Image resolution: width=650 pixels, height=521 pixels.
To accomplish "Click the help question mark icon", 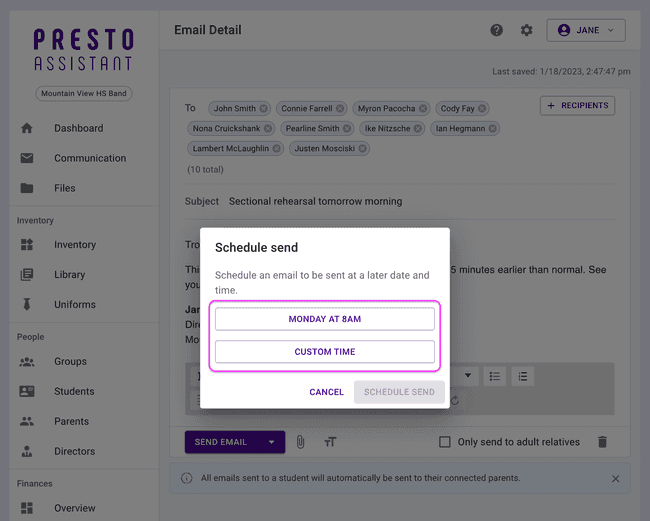I will (497, 31).
